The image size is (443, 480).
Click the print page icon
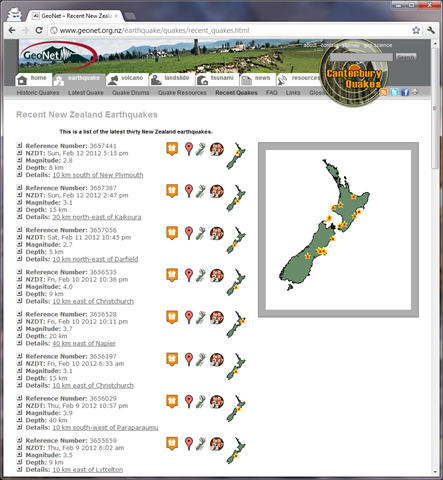[x=415, y=92]
